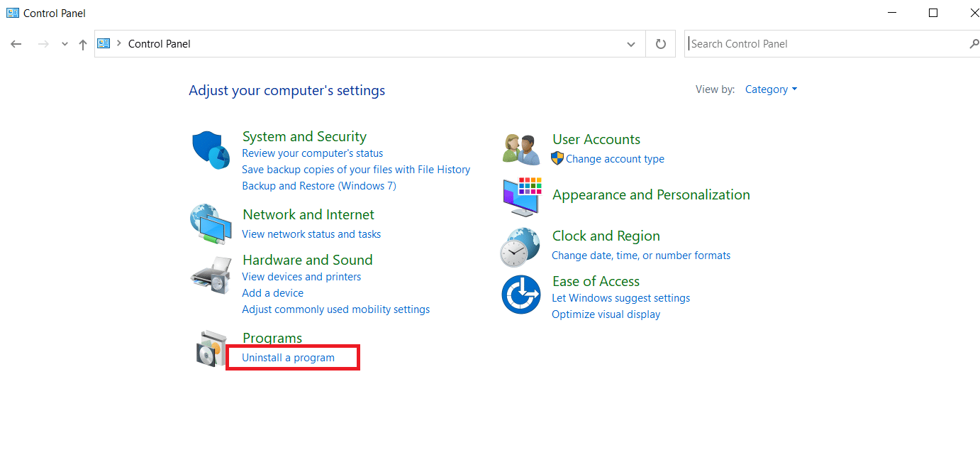Open the Programs category heading
980x450 pixels.
tap(272, 338)
